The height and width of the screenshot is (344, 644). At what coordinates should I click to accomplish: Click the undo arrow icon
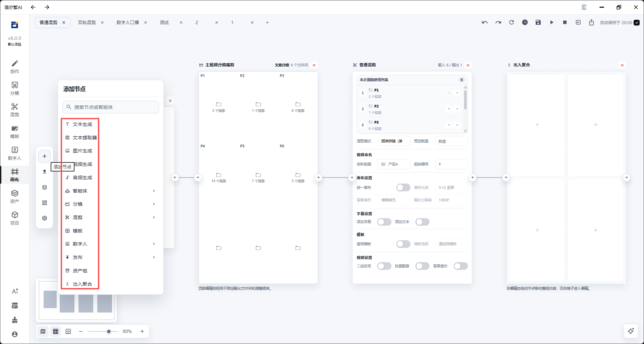pos(485,22)
